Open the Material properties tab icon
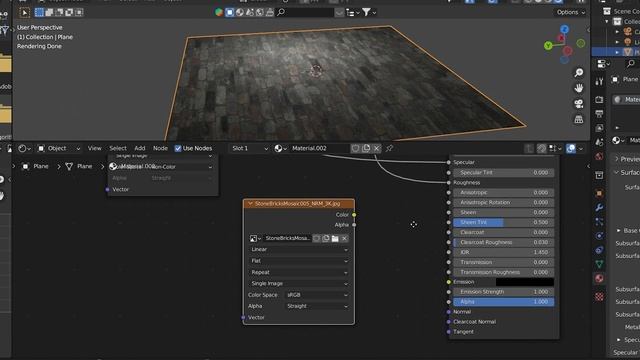The image size is (640, 360). pyautogui.click(x=599, y=279)
